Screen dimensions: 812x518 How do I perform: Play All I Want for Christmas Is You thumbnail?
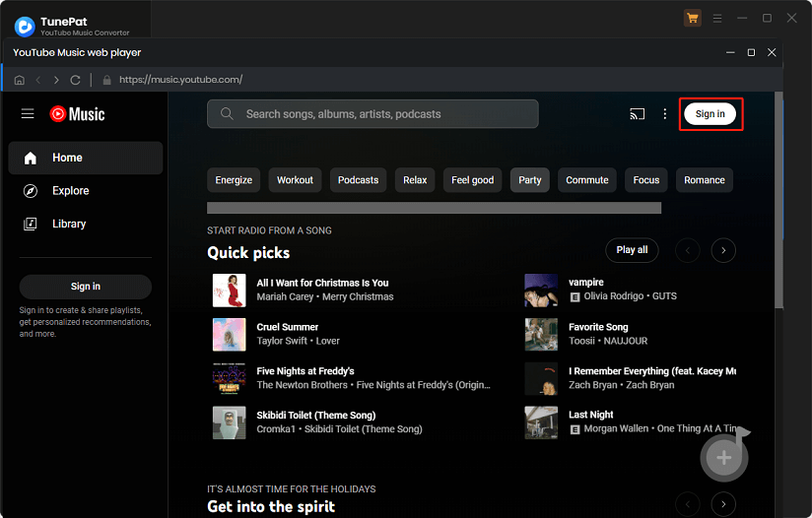(230, 291)
